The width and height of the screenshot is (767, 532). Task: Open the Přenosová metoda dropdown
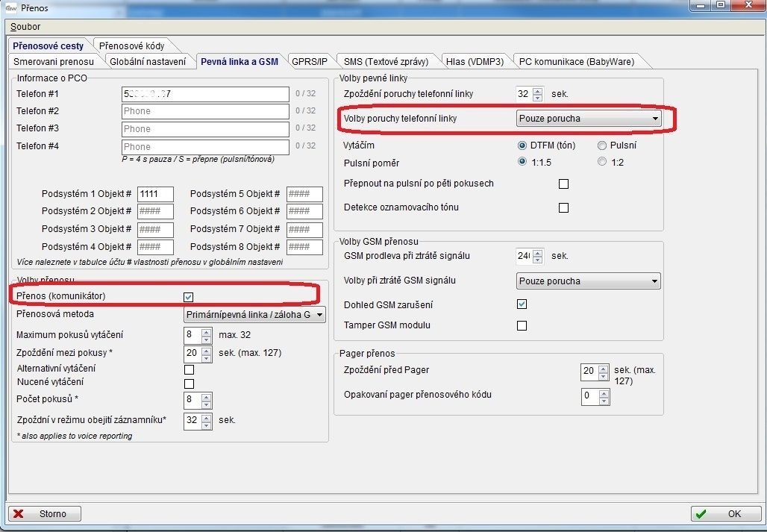tap(254, 315)
